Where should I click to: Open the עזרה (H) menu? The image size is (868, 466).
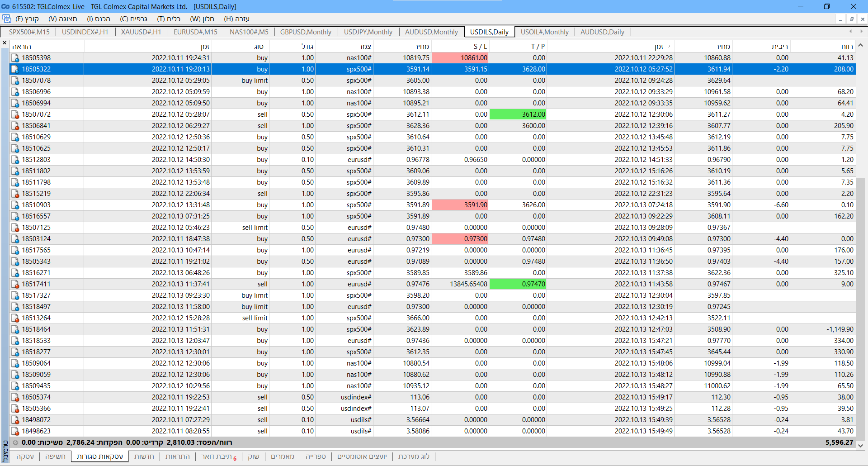(x=237, y=19)
